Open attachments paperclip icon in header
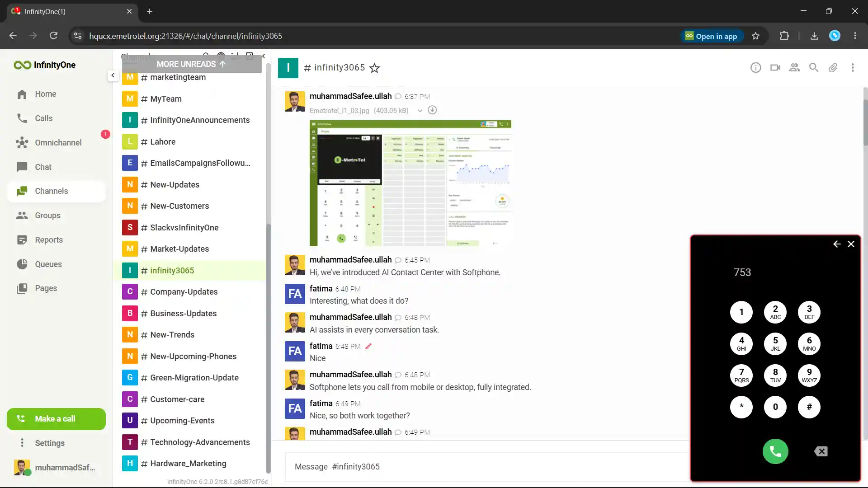 pyautogui.click(x=833, y=68)
